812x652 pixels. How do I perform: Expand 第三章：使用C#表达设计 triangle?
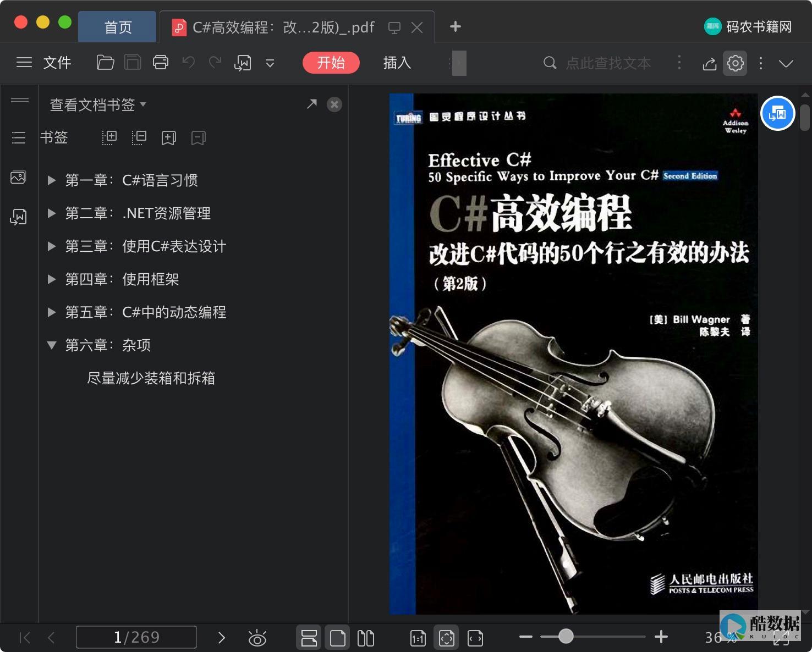pos(52,246)
